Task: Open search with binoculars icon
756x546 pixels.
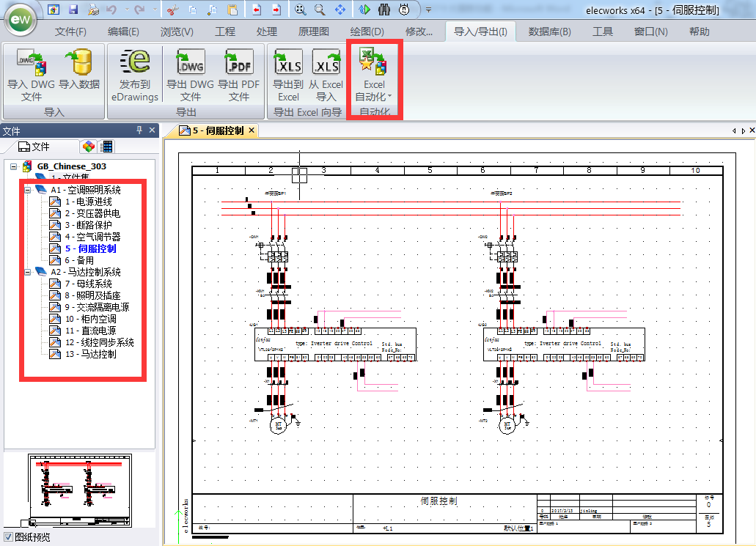Action: coord(384,9)
